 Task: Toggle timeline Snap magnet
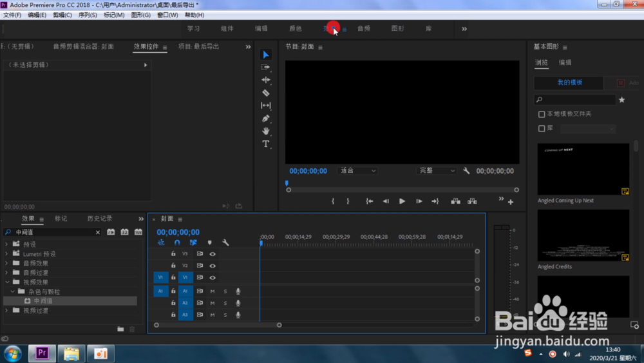[x=177, y=242]
